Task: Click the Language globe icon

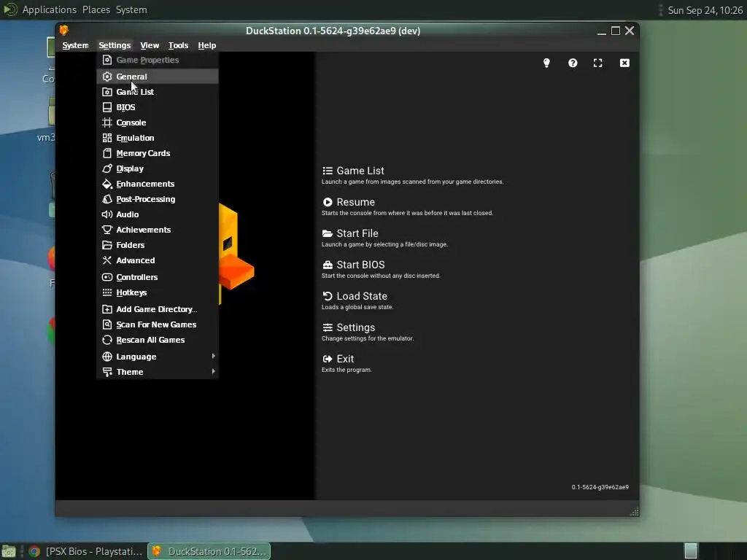Action: (x=107, y=356)
